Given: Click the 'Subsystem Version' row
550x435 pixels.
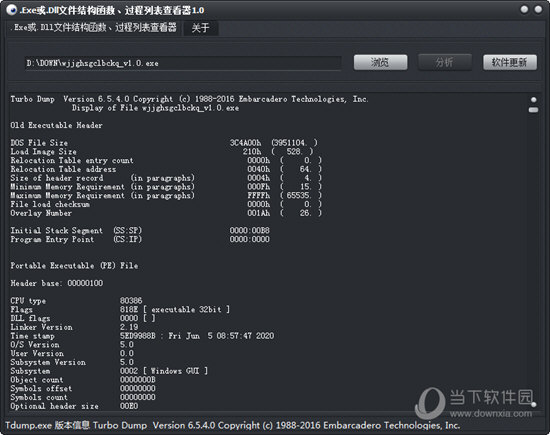Looking at the screenshot, I should (72, 362).
